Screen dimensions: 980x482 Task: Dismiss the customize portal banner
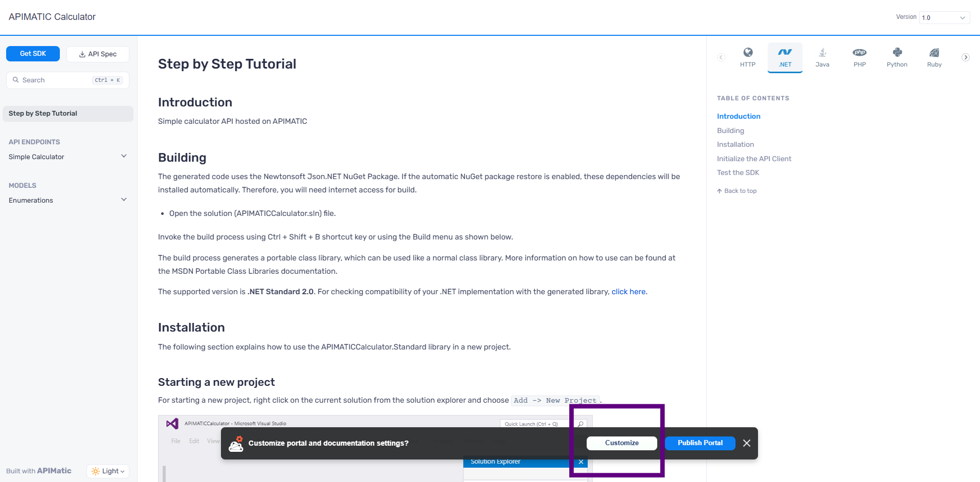[x=747, y=443]
